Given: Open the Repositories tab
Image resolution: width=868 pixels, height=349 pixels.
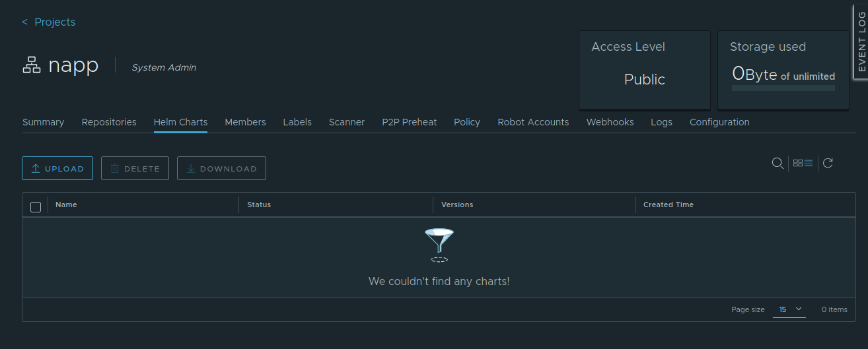Looking at the screenshot, I should point(109,122).
